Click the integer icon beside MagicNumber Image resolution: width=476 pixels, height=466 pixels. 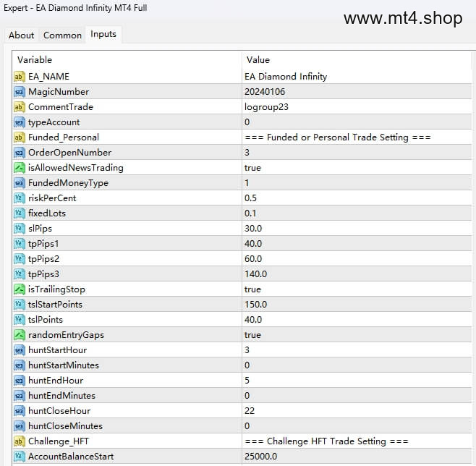[19, 92]
